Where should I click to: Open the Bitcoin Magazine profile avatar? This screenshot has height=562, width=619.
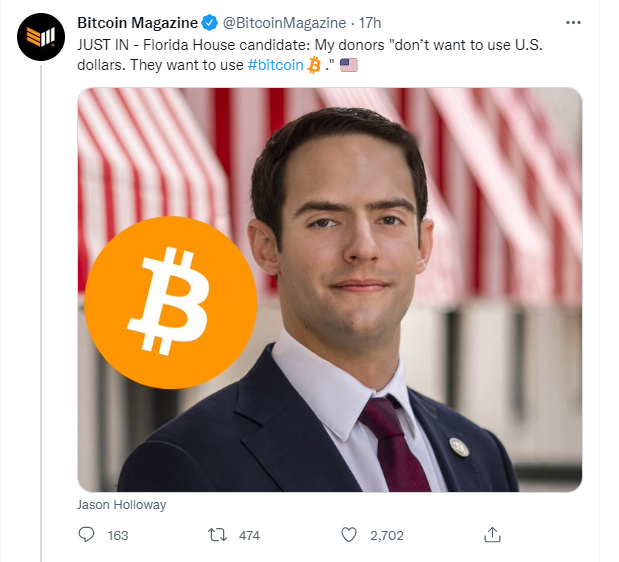[41, 37]
